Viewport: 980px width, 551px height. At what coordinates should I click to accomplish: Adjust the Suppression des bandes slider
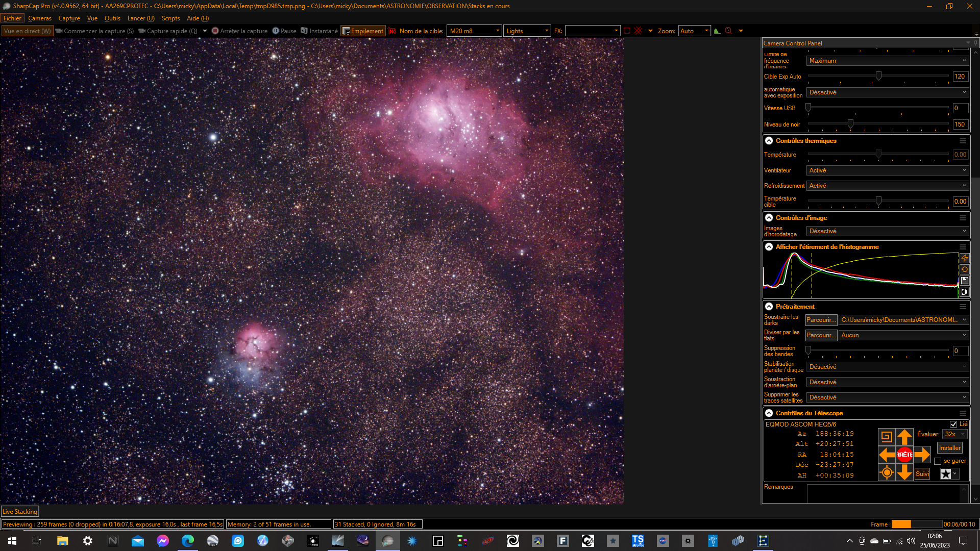click(x=808, y=350)
